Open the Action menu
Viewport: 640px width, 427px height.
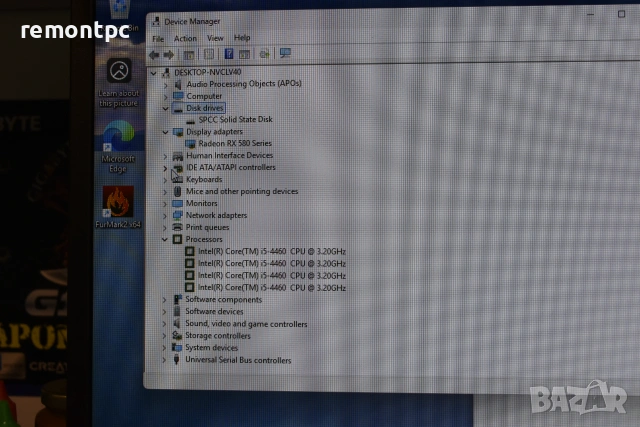[x=185, y=39]
